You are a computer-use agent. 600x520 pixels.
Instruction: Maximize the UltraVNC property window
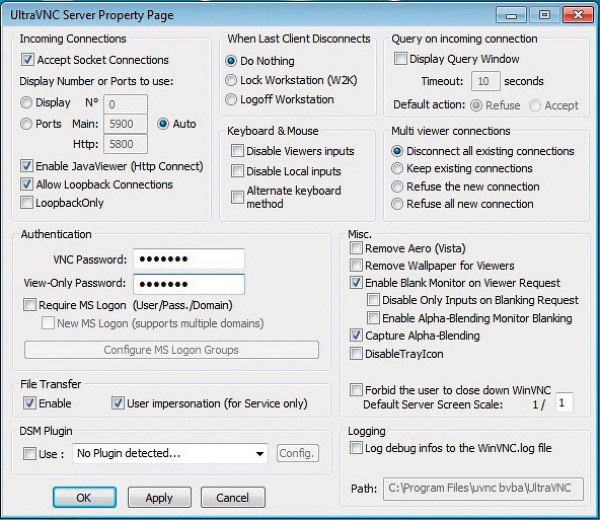pos(544,15)
